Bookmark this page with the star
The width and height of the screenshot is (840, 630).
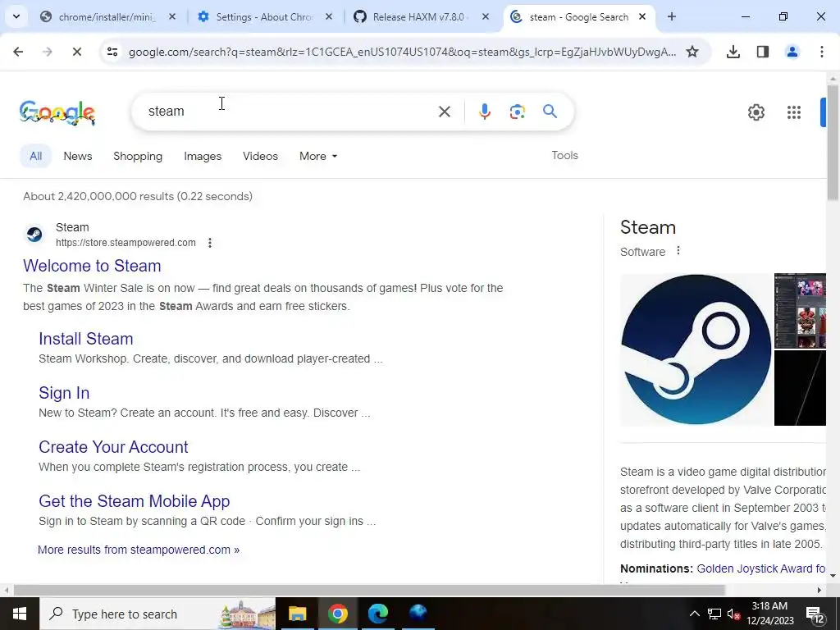click(x=692, y=52)
